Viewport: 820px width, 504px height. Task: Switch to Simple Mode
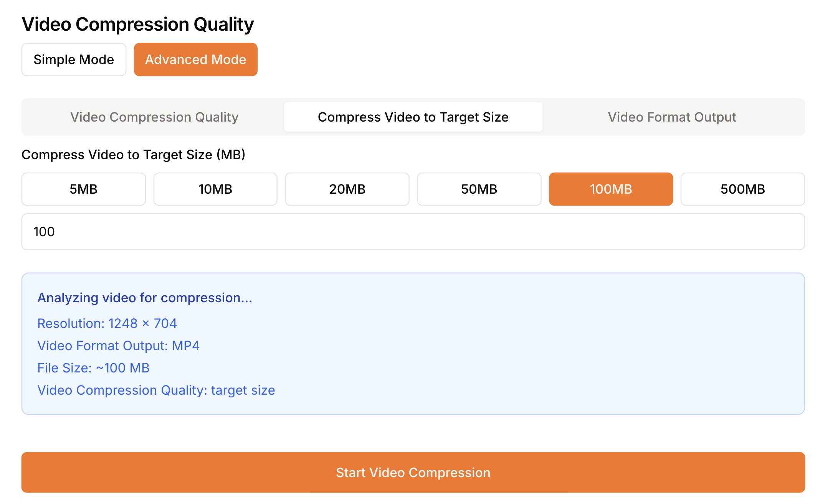tap(74, 59)
